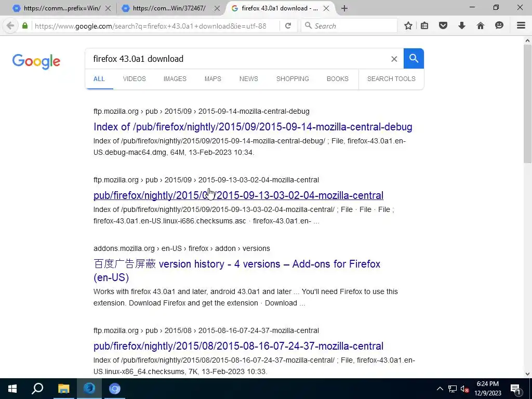
Task: Switch to Firefox in the taskbar
Action: point(89,389)
